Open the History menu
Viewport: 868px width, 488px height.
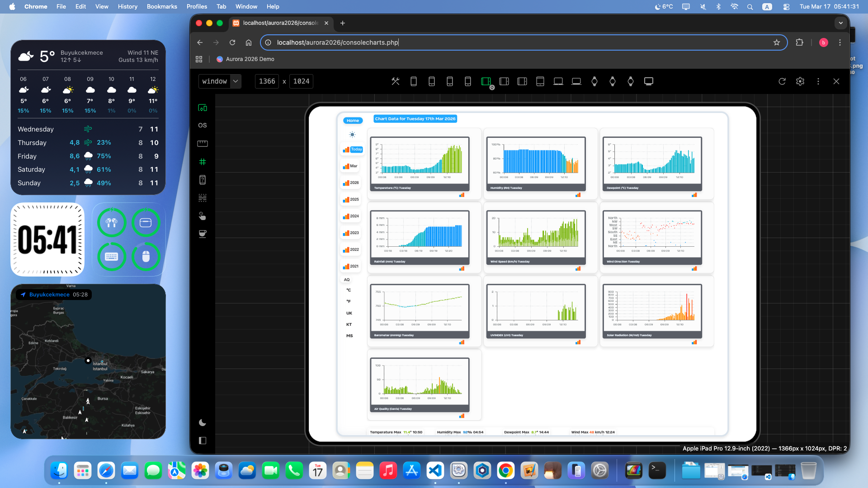coord(127,6)
